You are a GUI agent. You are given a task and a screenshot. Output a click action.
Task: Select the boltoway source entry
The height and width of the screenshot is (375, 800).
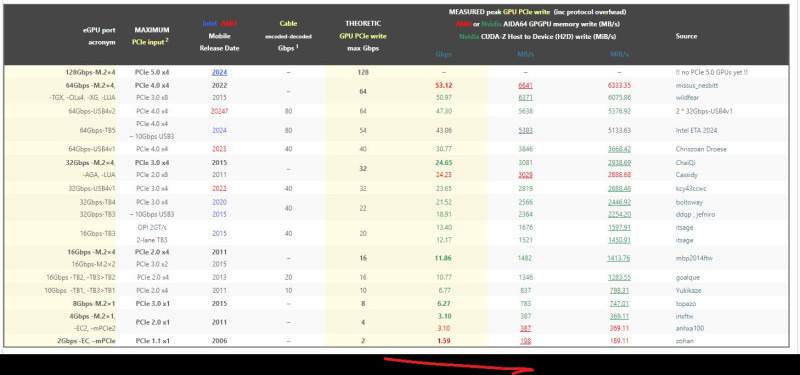tap(688, 203)
